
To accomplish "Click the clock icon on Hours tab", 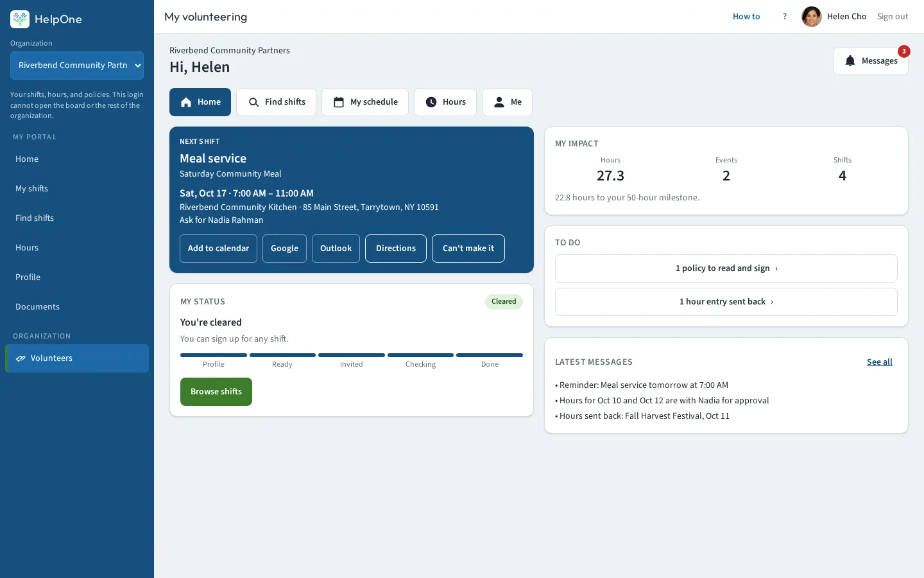I will click(x=431, y=102).
